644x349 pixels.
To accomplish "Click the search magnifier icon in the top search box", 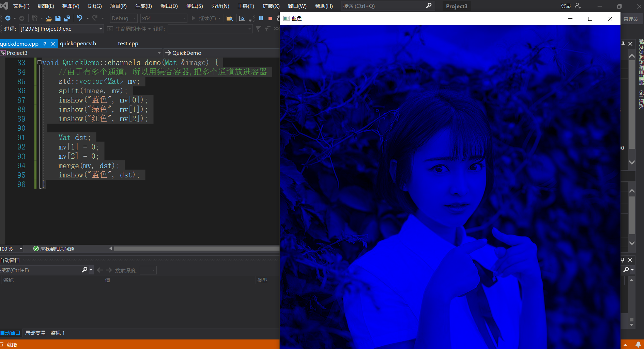I will click(429, 6).
